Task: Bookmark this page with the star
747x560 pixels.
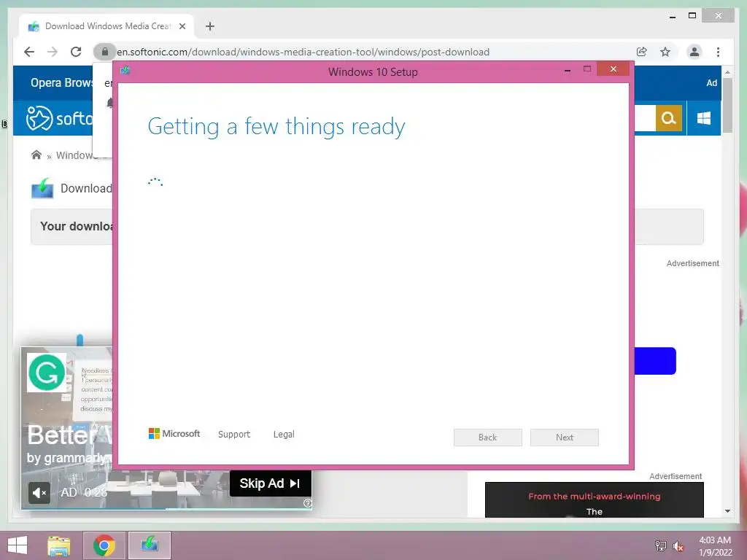Action: pos(665,52)
